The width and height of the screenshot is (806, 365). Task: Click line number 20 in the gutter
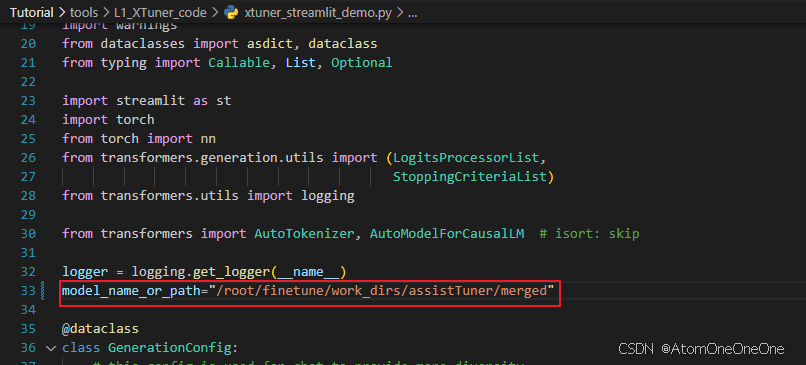tap(28, 44)
